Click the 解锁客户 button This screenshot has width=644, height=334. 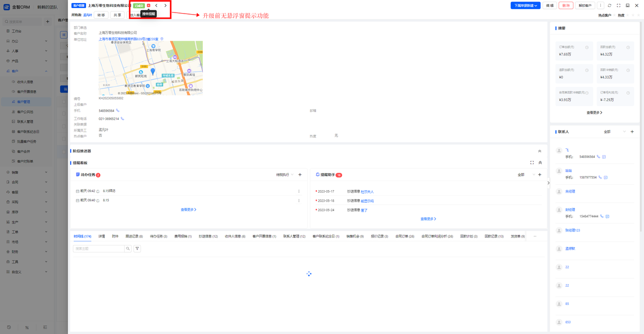pyautogui.click(x=585, y=6)
